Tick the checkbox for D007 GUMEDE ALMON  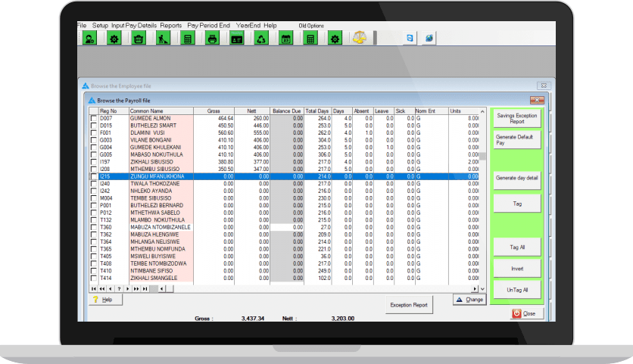tap(94, 118)
